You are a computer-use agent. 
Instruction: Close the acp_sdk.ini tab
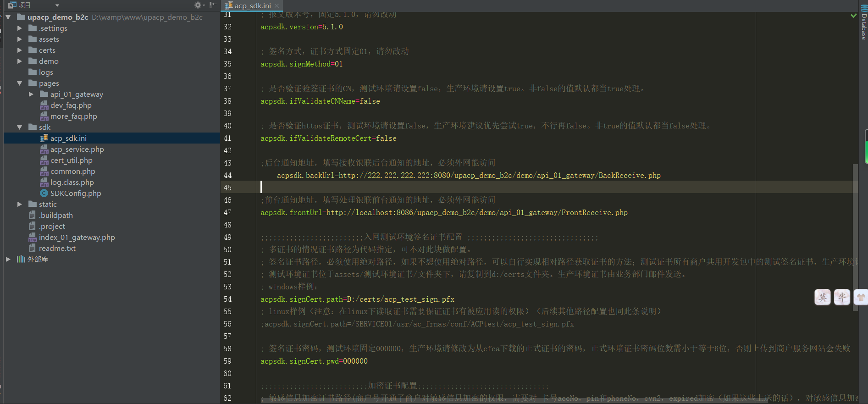[x=277, y=6]
